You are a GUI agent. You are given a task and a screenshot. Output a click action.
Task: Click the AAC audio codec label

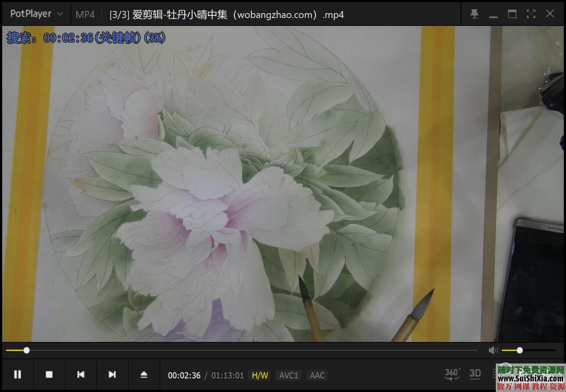tap(317, 375)
